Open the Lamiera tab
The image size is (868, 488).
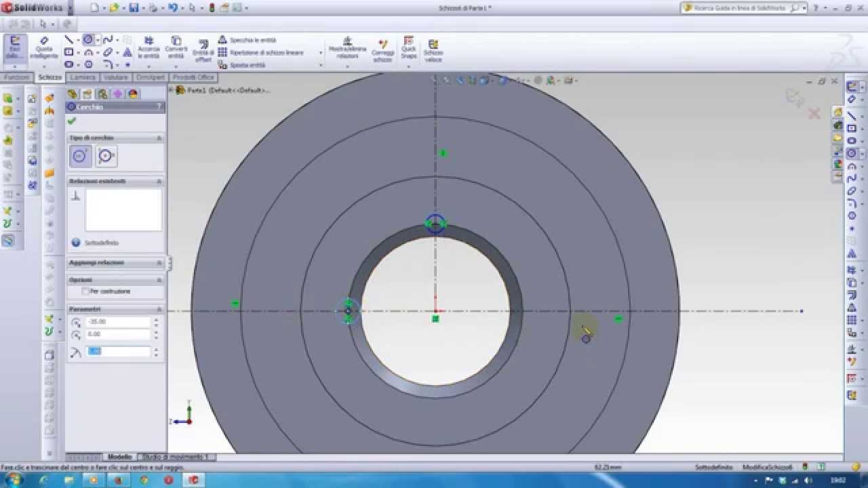click(x=83, y=77)
